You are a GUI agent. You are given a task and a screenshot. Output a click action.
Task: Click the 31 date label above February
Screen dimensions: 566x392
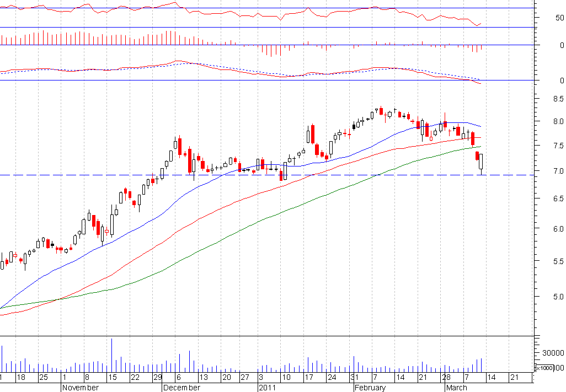(355, 378)
